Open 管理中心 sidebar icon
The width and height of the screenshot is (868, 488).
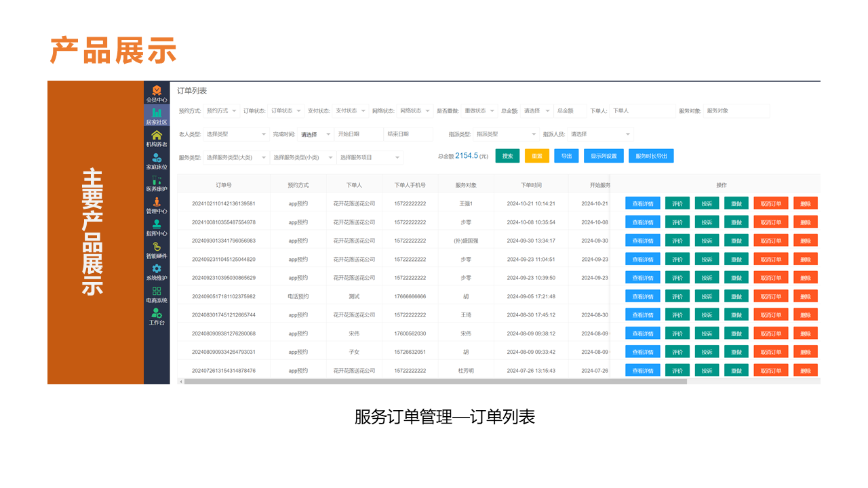point(157,203)
